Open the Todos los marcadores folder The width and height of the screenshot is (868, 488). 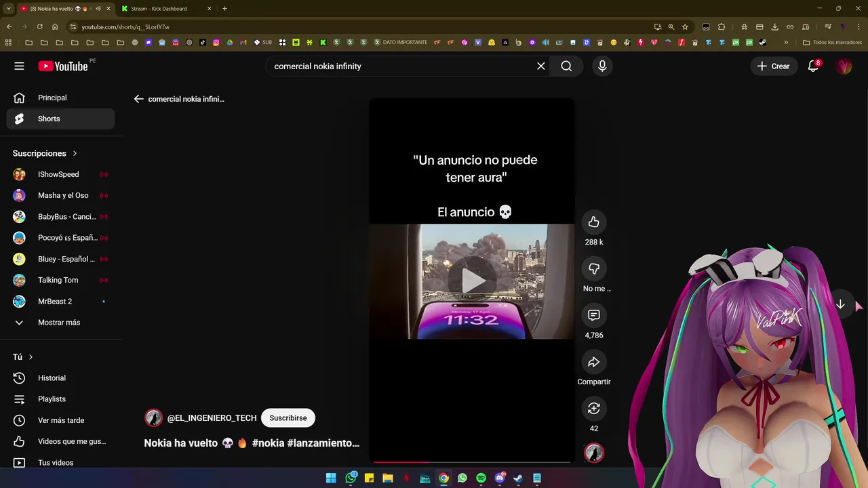coord(832,42)
